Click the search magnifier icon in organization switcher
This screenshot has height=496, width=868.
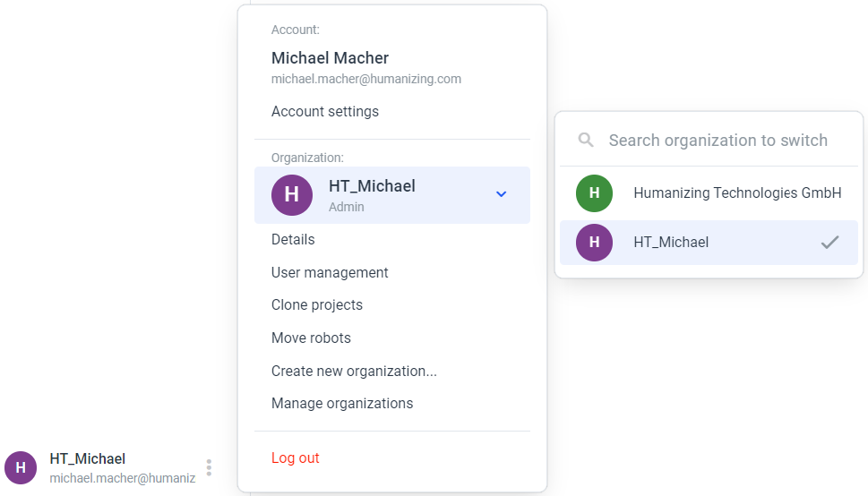586,140
